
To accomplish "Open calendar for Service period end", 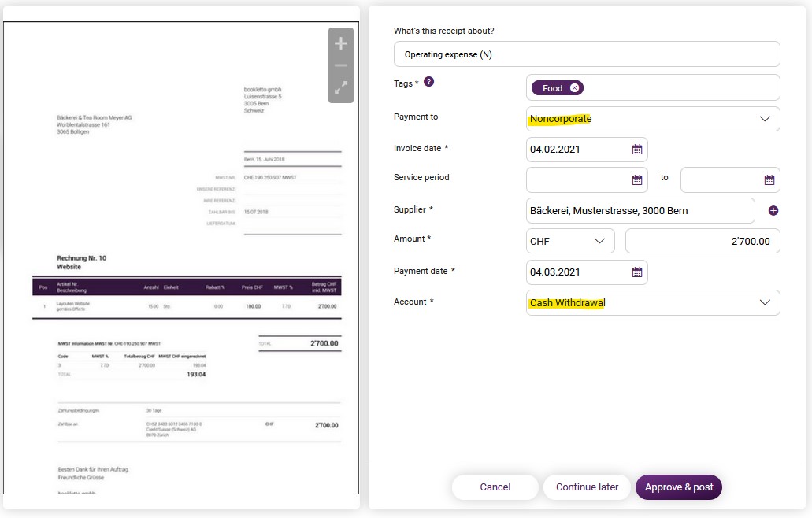I will tap(769, 180).
